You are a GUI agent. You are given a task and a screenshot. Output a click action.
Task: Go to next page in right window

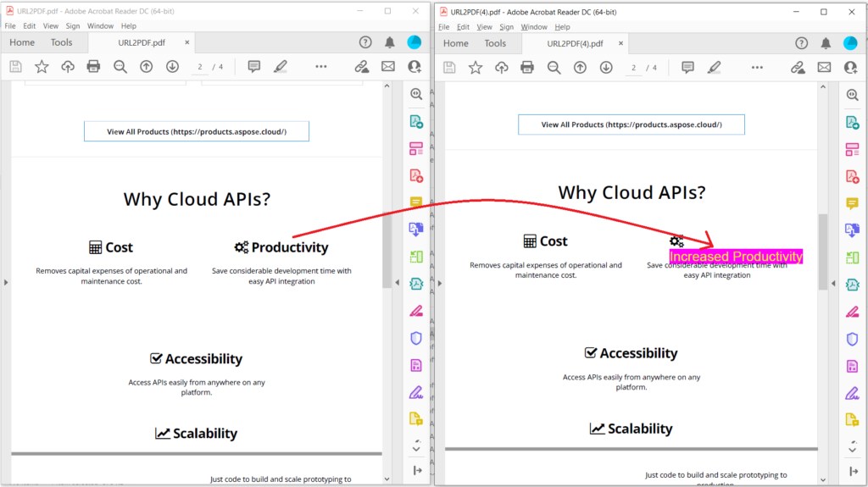coord(606,68)
